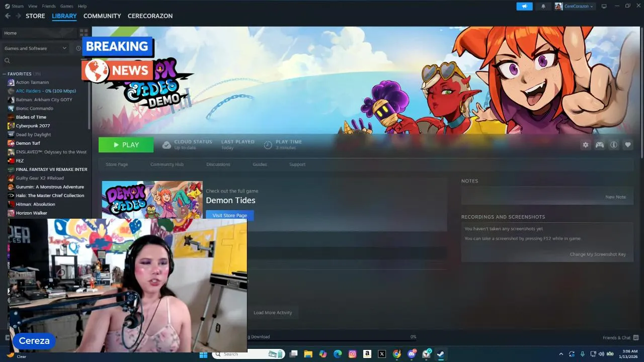Open the Friends menu
This screenshot has width=644, height=362.
(x=49, y=6)
